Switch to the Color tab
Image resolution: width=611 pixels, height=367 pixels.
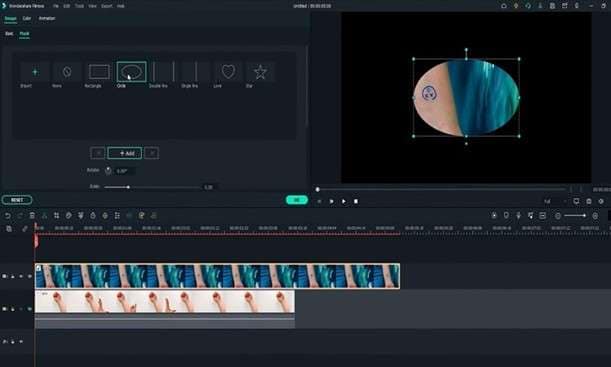click(x=26, y=18)
